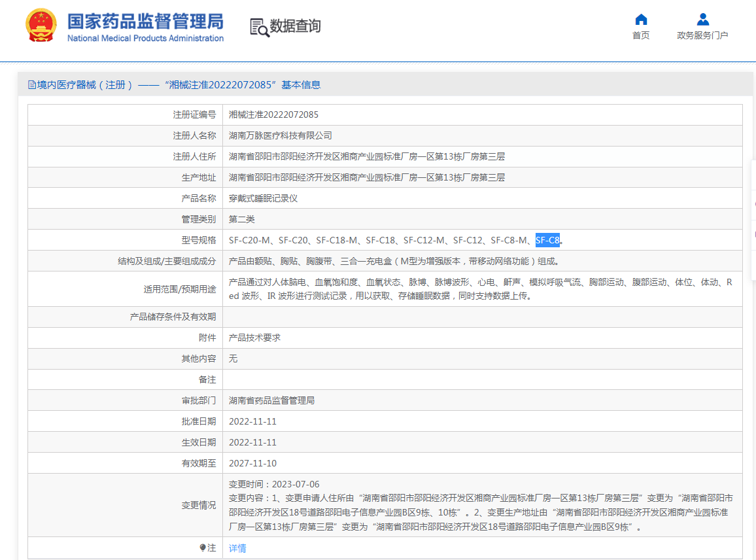Click the home icon for 首页
This screenshot has height=560, width=756.
pyautogui.click(x=641, y=19)
